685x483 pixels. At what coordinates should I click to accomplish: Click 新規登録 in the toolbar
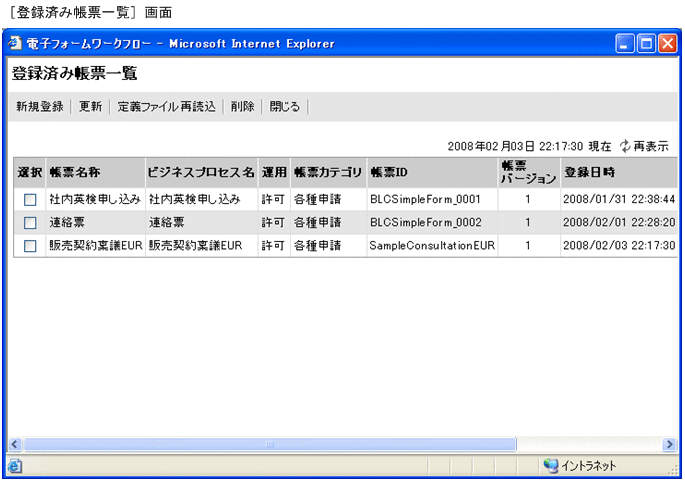pyautogui.click(x=40, y=107)
